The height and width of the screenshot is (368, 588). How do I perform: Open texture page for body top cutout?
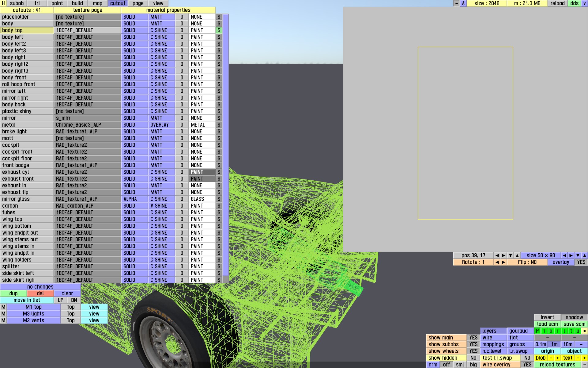(x=87, y=30)
